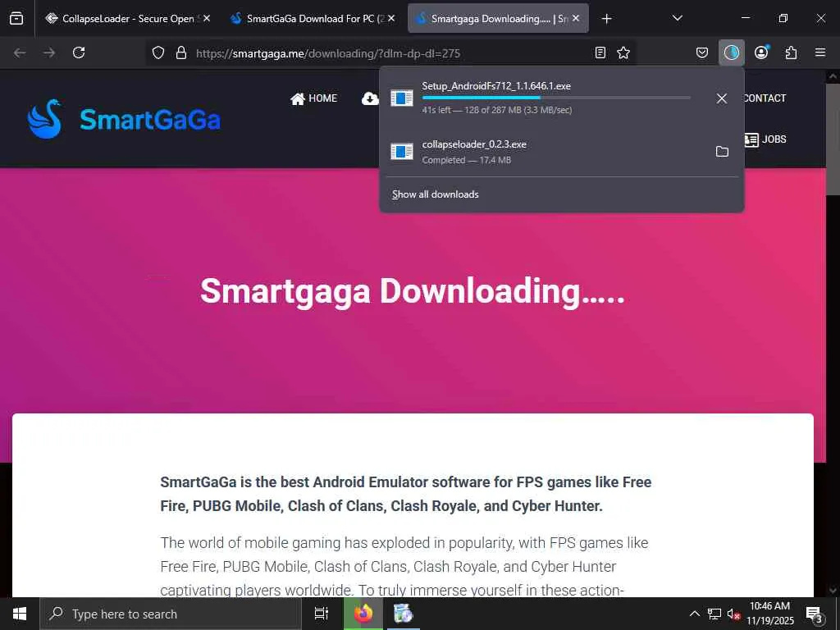Click the installer app taskbar icon
Viewport: 840px width, 630px height.
pos(402,614)
